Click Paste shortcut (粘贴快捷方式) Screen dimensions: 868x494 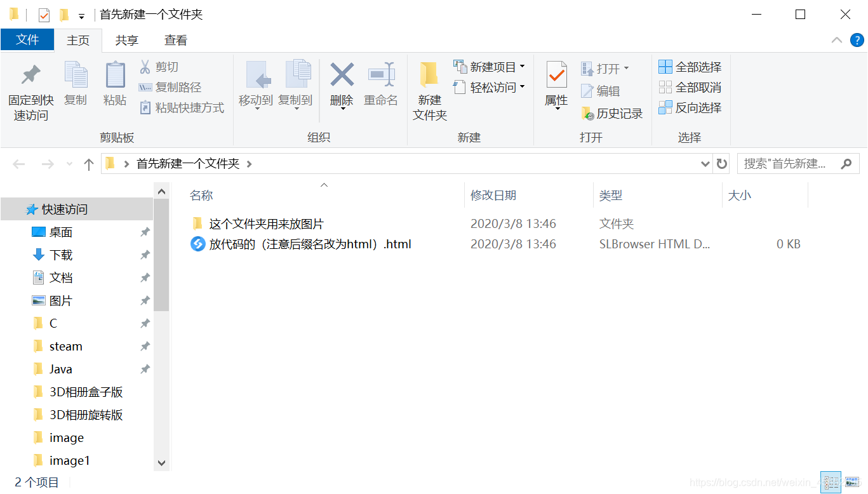click(182, 107)
